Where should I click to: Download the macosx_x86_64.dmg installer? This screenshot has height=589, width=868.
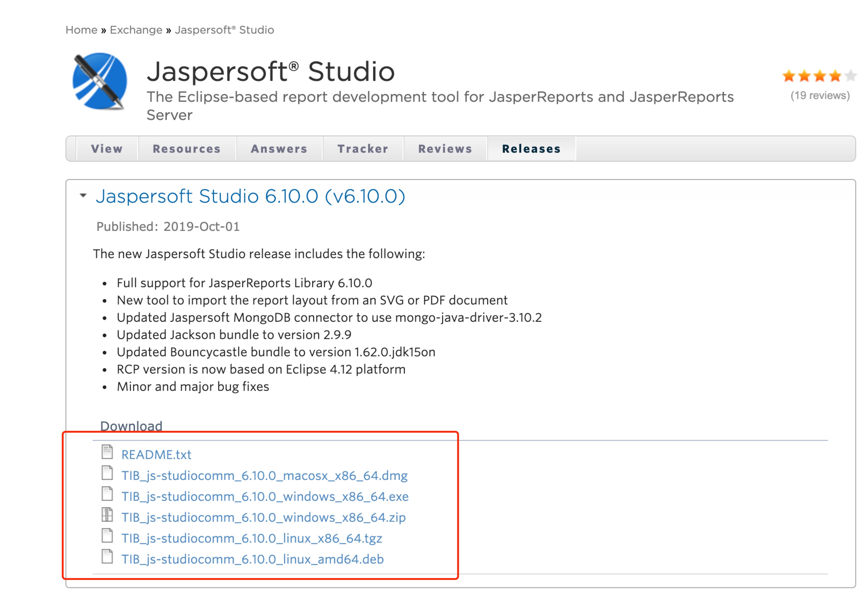[264, 475]
